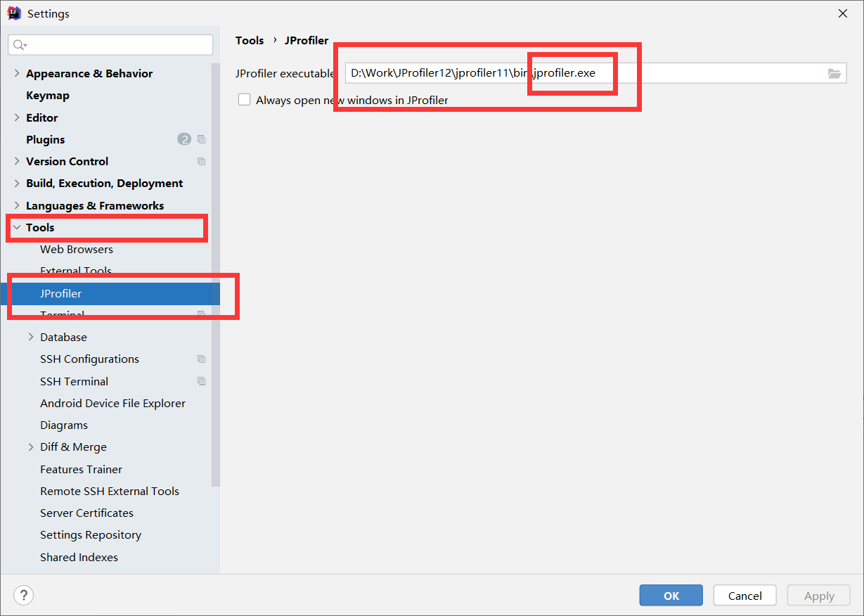Viewport: 864px width, 616px height.
Task: Click the search magnifier icon in the settings search box
Action: 18,45
